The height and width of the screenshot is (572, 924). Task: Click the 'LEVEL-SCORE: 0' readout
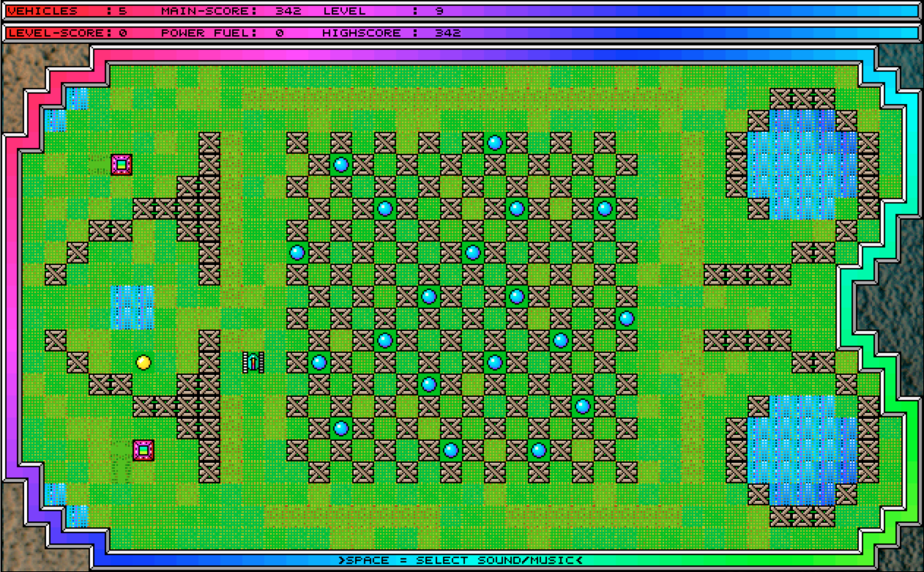click(x=67, y=33)
